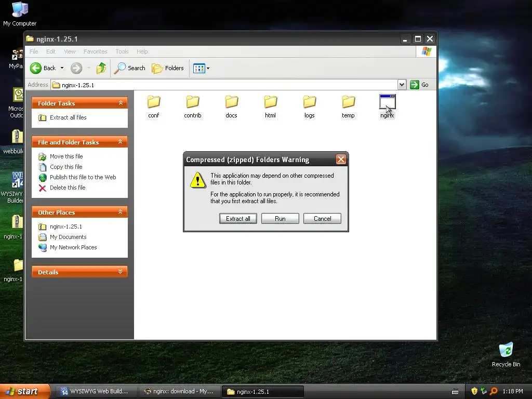The width and height of the screenshot is (532, 399).
Task: Collapse the Other Places panel
Action: click(120, 212)
